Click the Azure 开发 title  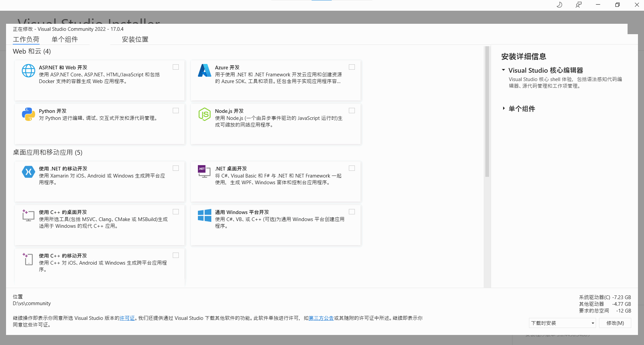227,67
